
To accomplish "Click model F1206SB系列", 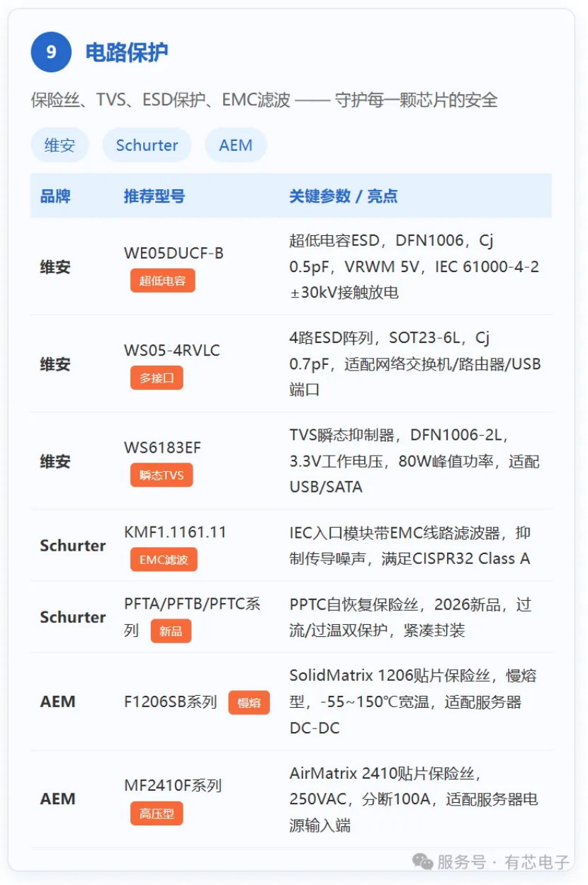I will click(170, 702).
